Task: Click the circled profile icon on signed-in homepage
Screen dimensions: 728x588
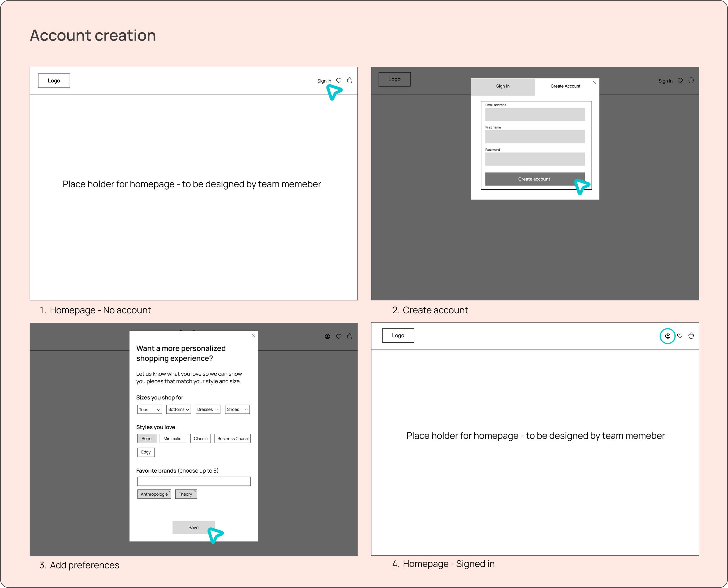Action: pyautogui.click(x=667, y=336)
